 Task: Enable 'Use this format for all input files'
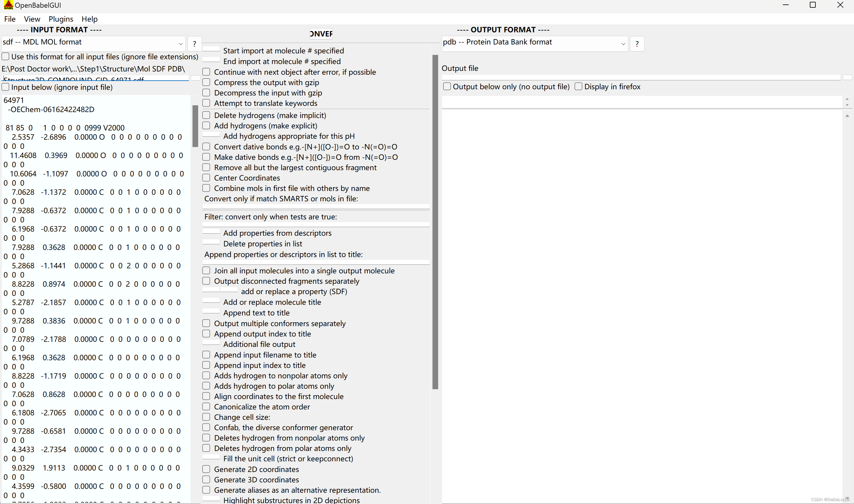click(x=5, y=56)
